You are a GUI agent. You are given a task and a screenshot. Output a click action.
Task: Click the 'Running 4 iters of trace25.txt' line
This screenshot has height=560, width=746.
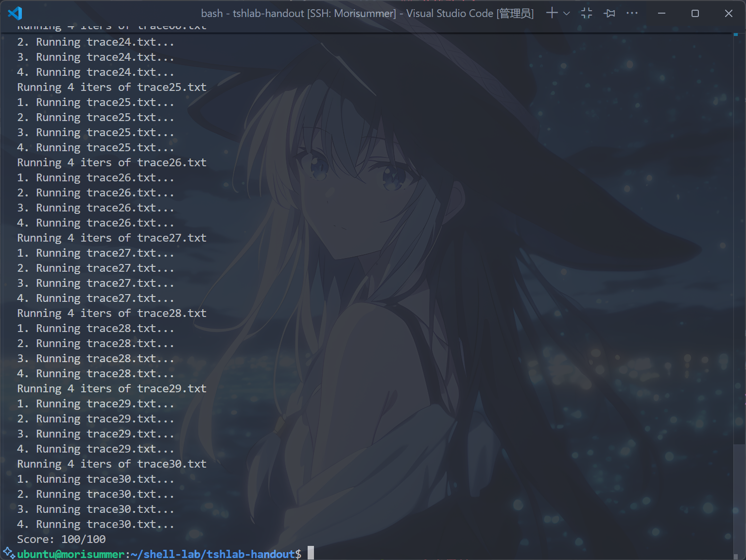(x=112, y=87)
